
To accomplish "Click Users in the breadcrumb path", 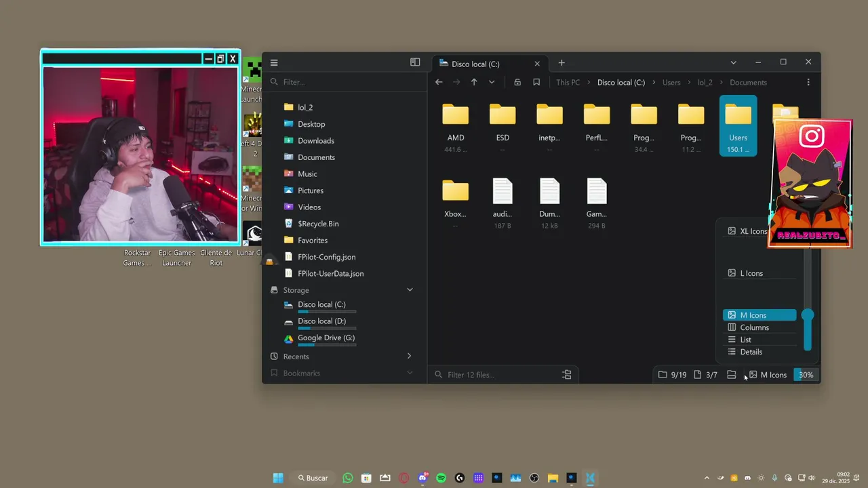I will (x=671, y=83).
